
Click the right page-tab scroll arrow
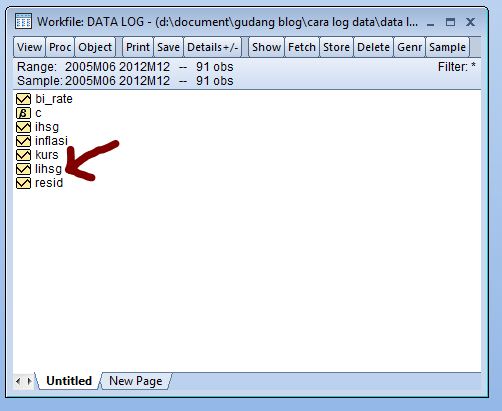[29, 381]
